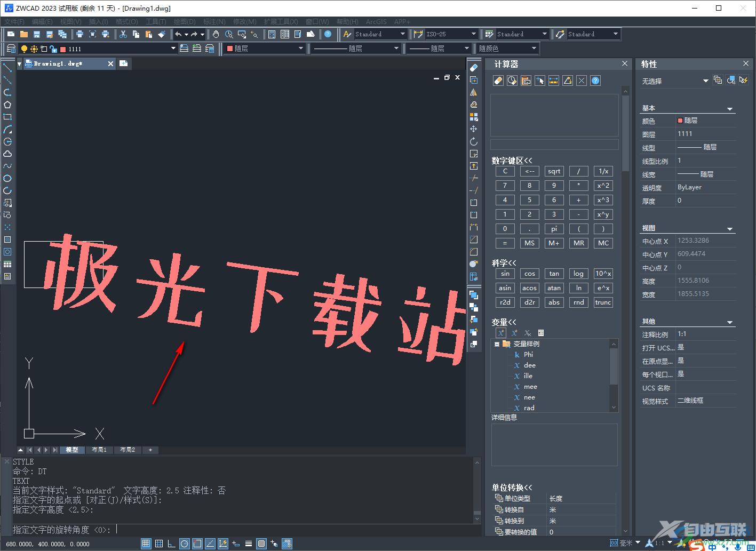Close the Drawing1.dwg document tab
Viewport: 756px width, 551px height.
point(110,63)
